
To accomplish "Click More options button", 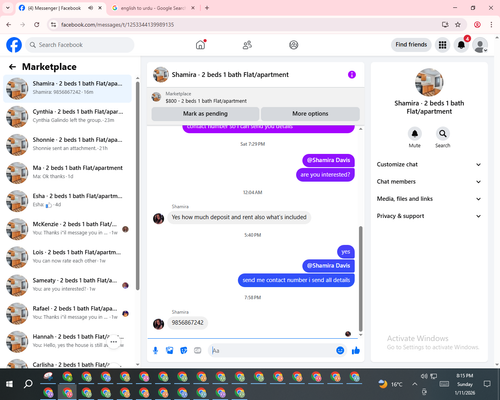I will [310, 114].
